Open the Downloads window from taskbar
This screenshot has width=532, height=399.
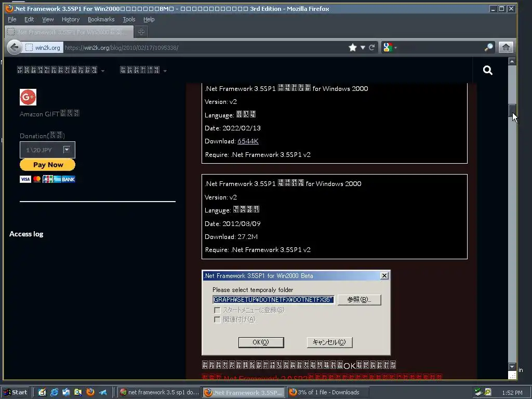tap(328, 392)
